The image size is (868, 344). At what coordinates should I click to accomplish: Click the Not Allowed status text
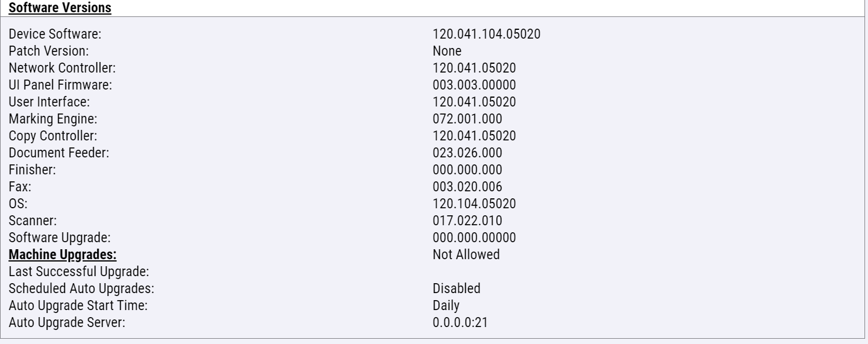pos(466,254)
